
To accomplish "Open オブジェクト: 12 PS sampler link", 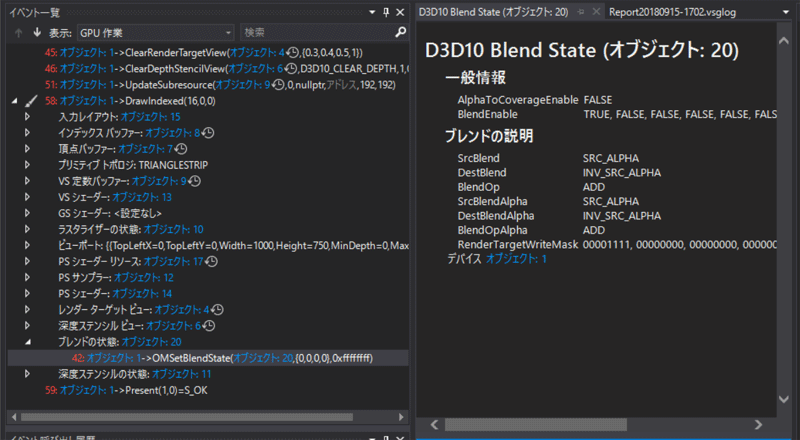I will pos(143,277).
